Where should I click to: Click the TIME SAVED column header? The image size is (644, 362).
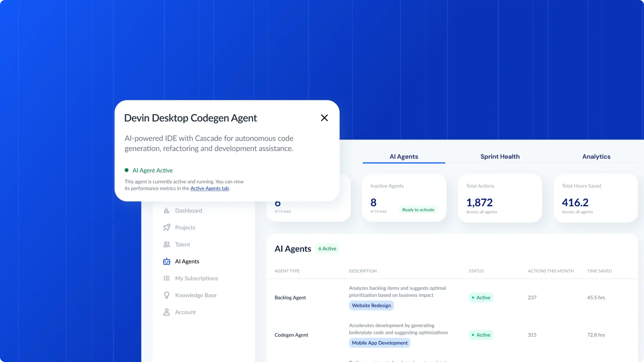[x=599, y=271]
